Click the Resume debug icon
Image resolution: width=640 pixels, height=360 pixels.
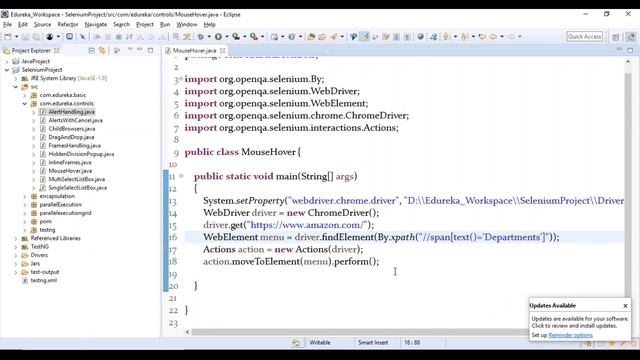tap(97, 37)
